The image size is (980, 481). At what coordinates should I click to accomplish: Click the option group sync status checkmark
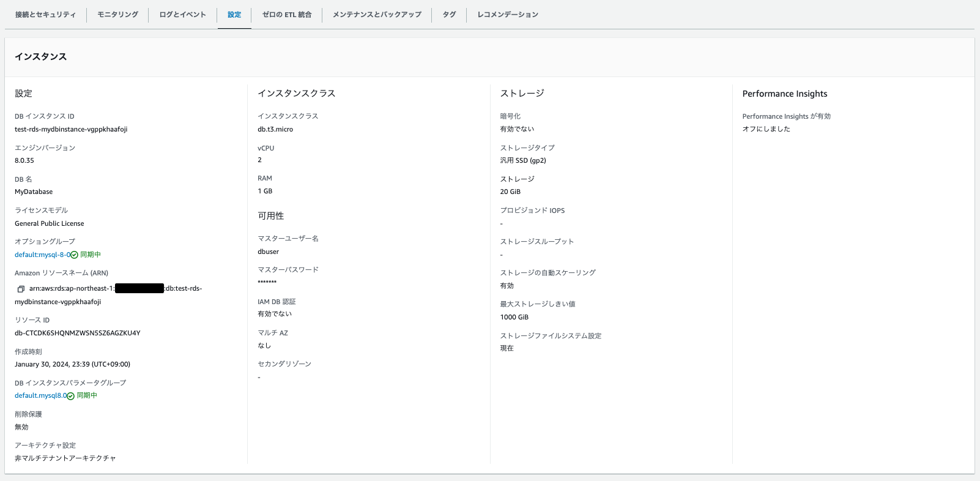pyautogui.click(x=74, y=255)
